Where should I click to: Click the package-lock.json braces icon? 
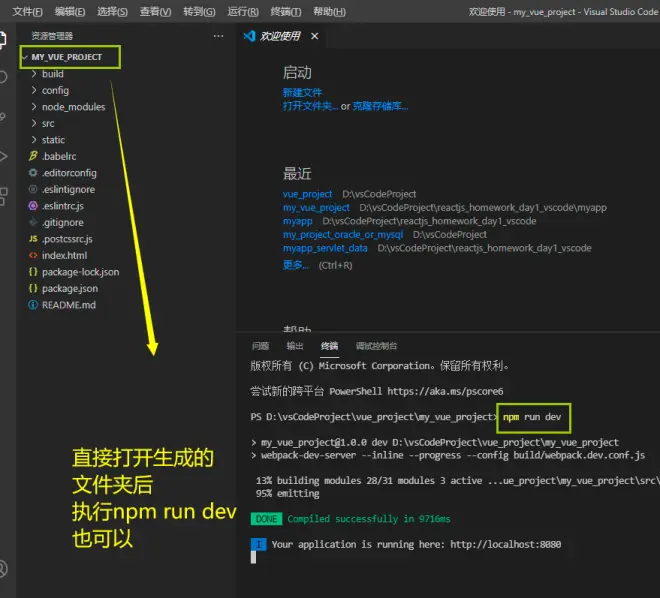[x=33, y=272]
